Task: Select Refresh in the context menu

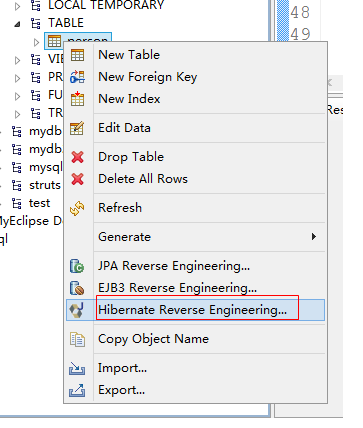Action: tap(195, 208)
